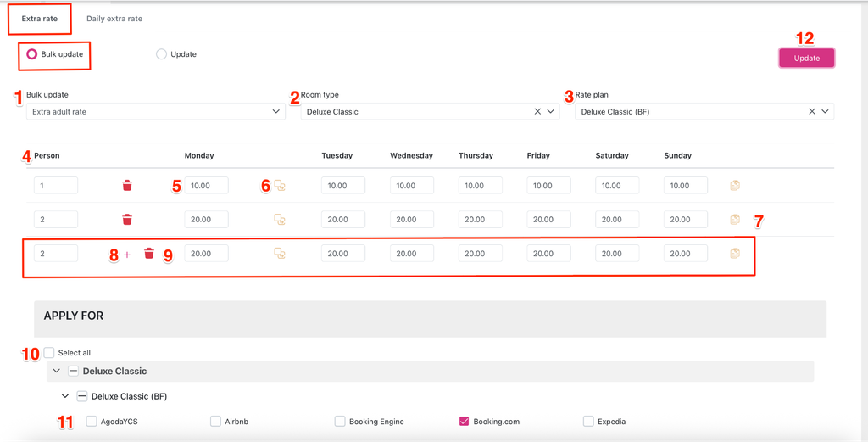Switch to the Daily extra rate tab
868x442 pixels.
pos(114,19)
